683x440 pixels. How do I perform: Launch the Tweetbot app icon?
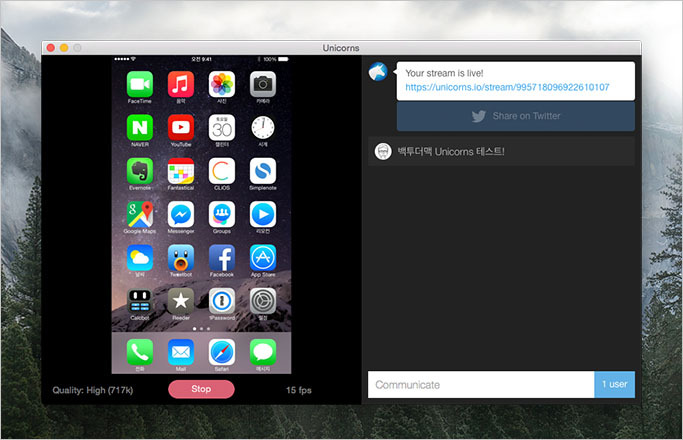pyautogui.click(x=181, y=258)
